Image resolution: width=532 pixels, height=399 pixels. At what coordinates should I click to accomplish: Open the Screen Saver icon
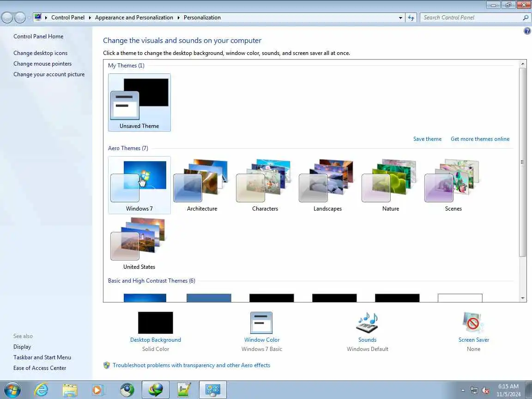[473, 323]
